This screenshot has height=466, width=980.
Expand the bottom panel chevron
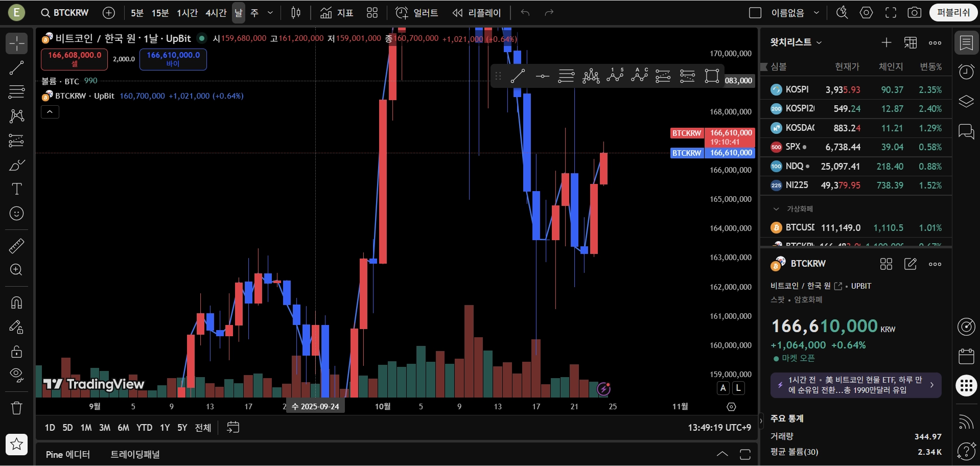[722, 454]
